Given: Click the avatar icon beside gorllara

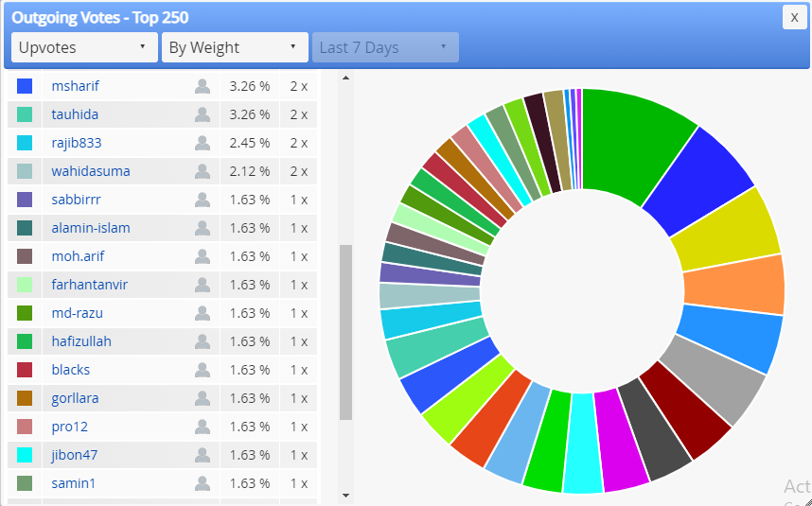Looking at the screenshot, I should 203,398.
